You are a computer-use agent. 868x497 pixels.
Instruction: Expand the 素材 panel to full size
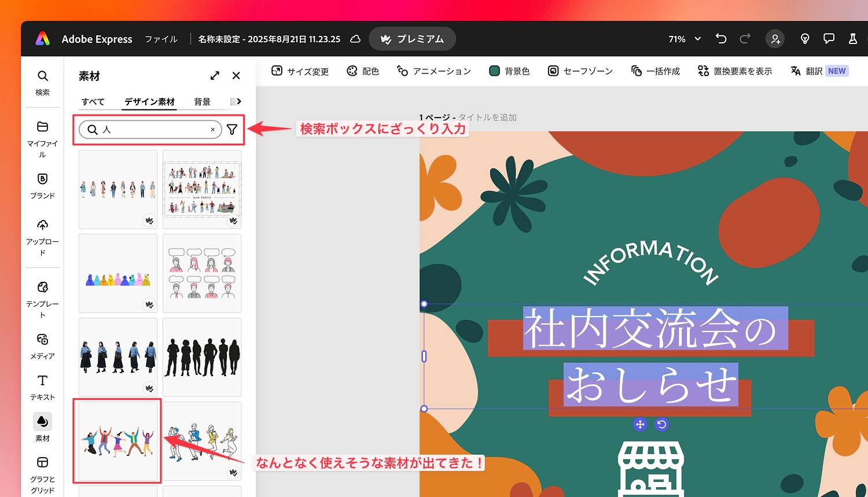215,75
